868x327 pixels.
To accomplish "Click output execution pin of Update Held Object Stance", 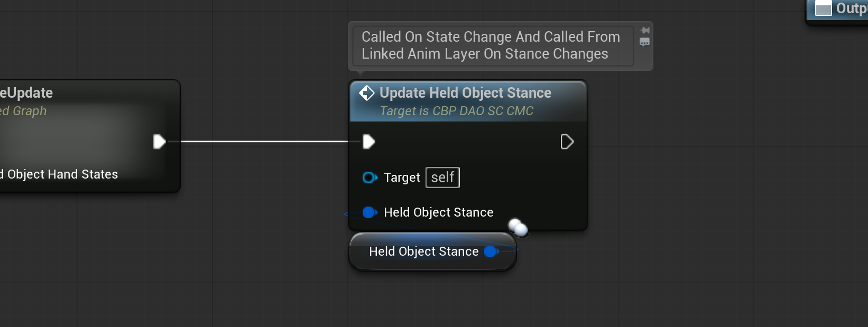I will pos(567,142).
